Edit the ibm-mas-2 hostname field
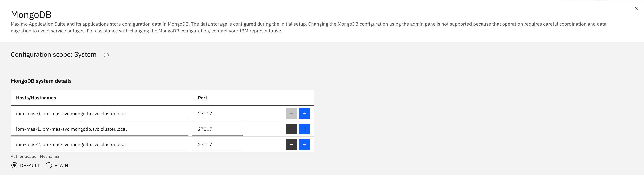This screenshot has height=175, width=644. pyautogui.click(x=100, y=145)
